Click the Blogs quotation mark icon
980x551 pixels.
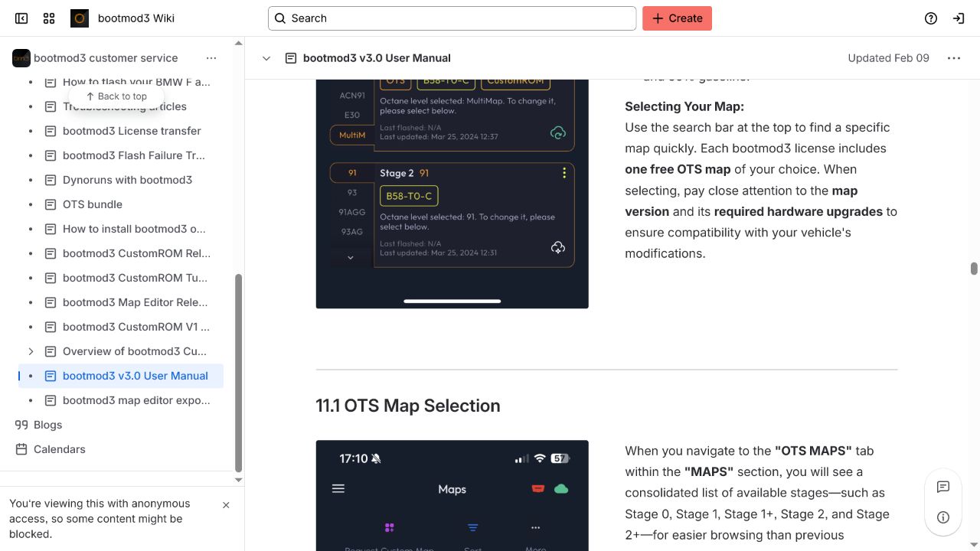click(x=21, y=425)
